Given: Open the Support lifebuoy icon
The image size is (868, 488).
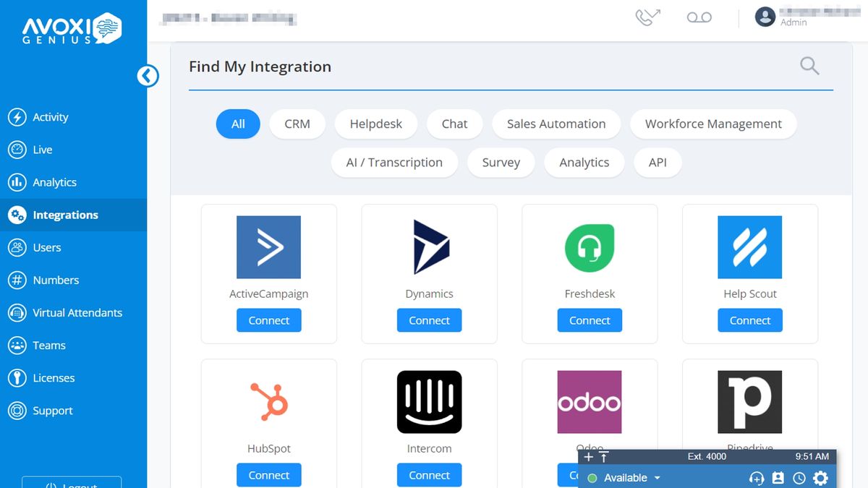Looking at the screenshot, I should tap(17, 411).
